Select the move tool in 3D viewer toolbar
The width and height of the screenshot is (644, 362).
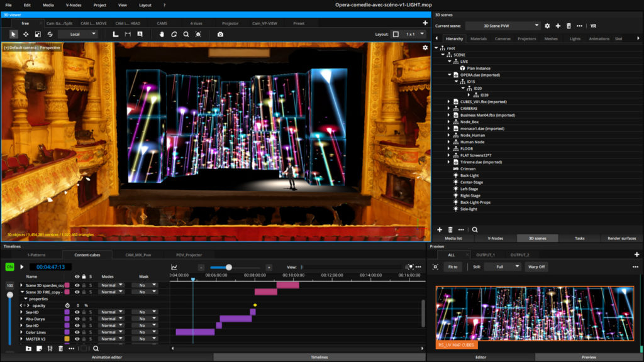point(26,34)
